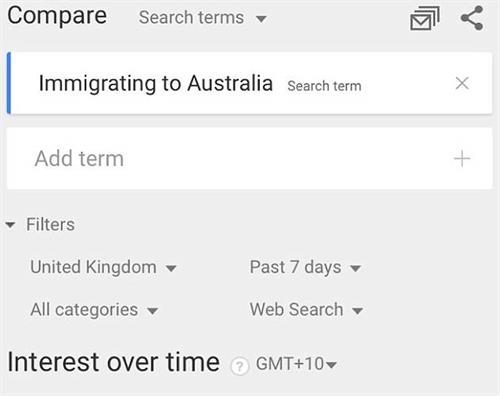Viewport: 500px width, 396px height.
Task: Click the Interest over time heading
Action: [x=114, y=362]
